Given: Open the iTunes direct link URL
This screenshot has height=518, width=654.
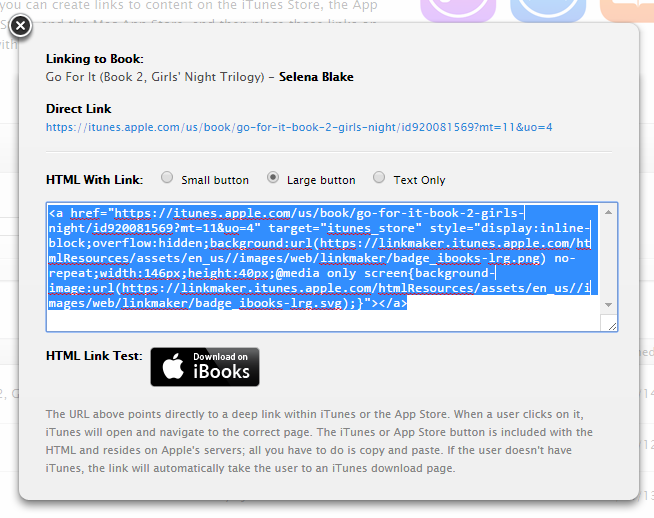Looking at the screenshot, I should point(299,127).
